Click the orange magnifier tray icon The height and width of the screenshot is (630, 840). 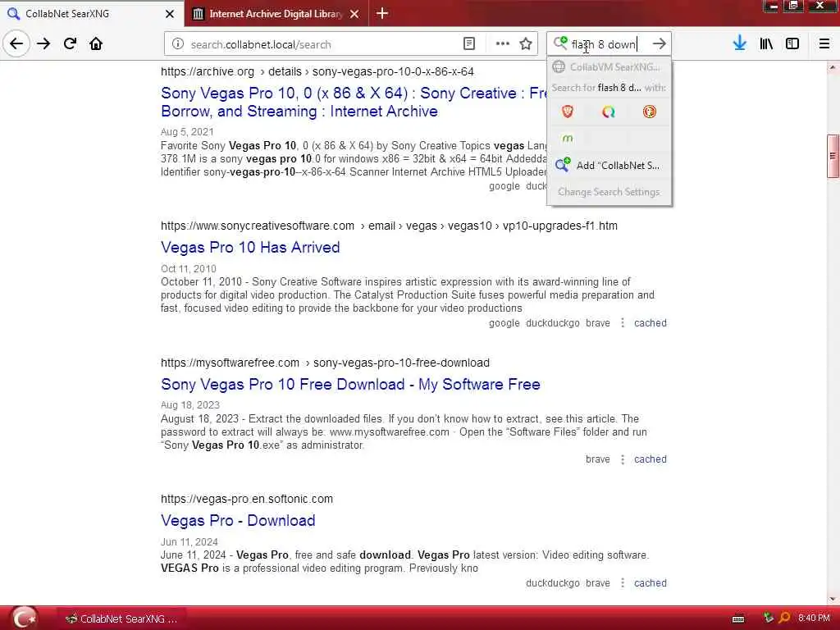coord(784,618)
